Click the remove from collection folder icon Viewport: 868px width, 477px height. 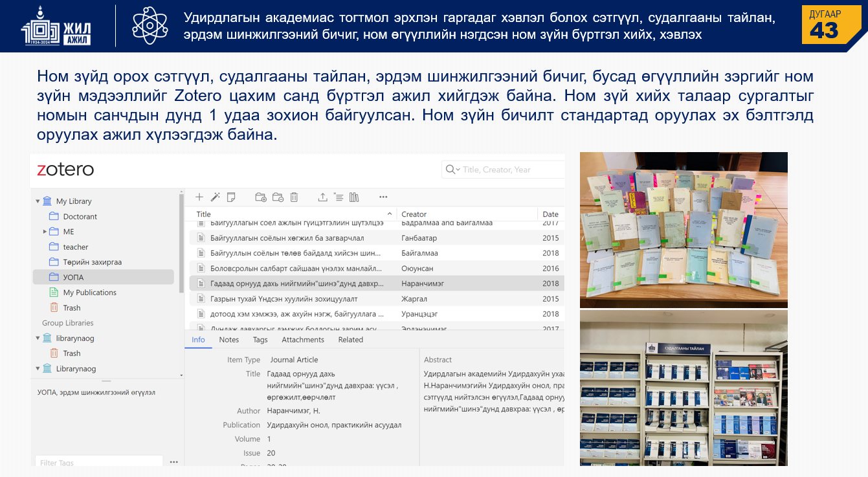pos(278,197)
